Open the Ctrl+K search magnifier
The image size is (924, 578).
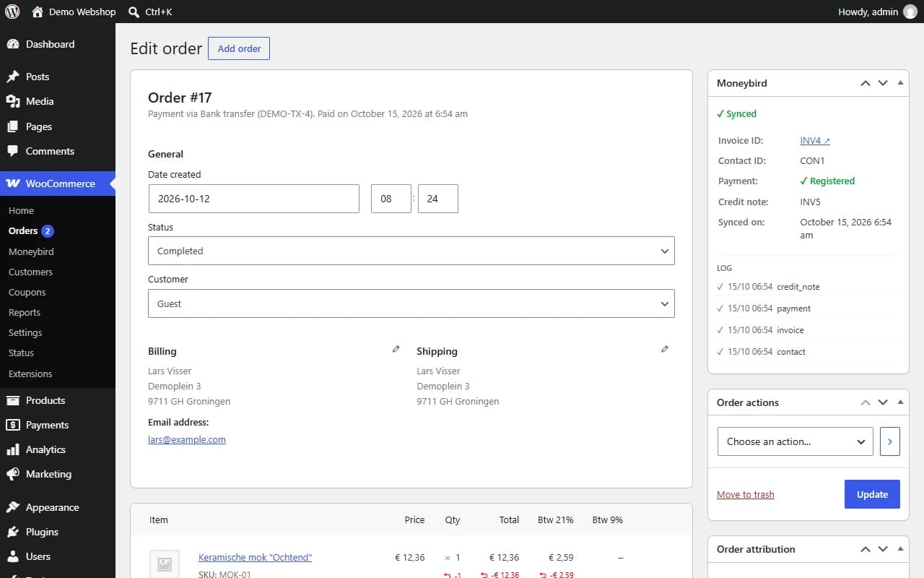[134, 12]
